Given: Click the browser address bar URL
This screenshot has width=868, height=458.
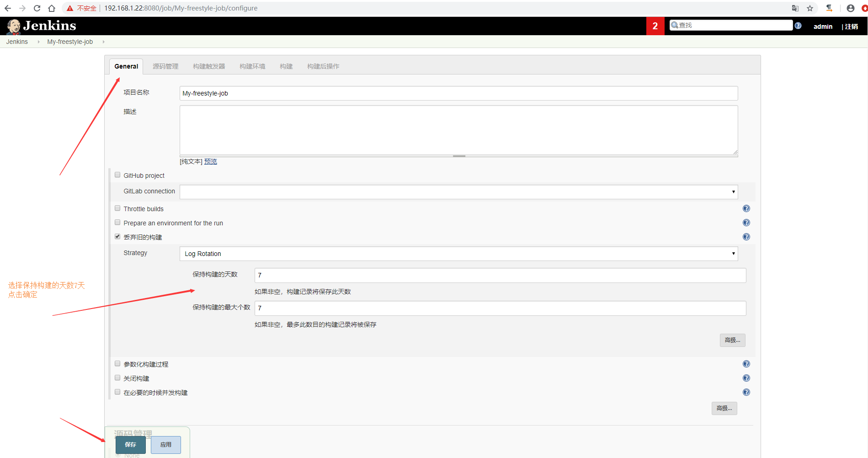Looking at the screenshot, I should 181,8.
